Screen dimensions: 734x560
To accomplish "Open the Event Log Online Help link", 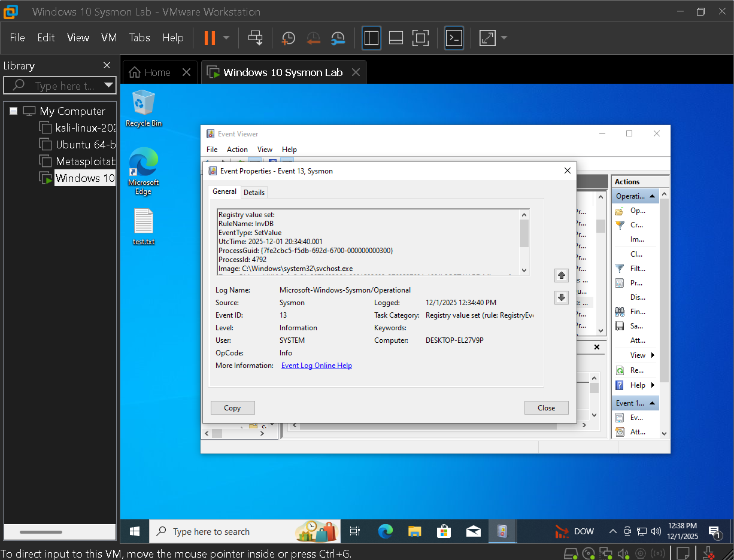I will click(x=316, y=365).
